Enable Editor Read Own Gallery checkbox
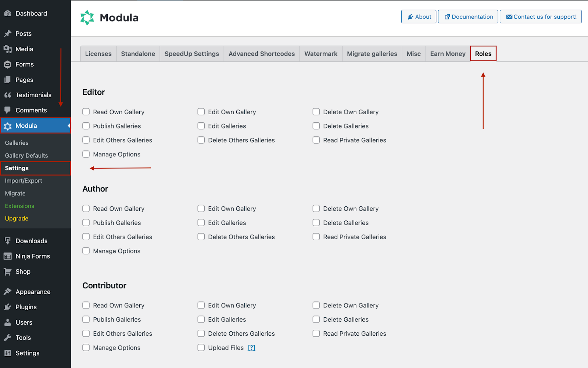This screenshot has width=588, height=368. tap(86, 112)
